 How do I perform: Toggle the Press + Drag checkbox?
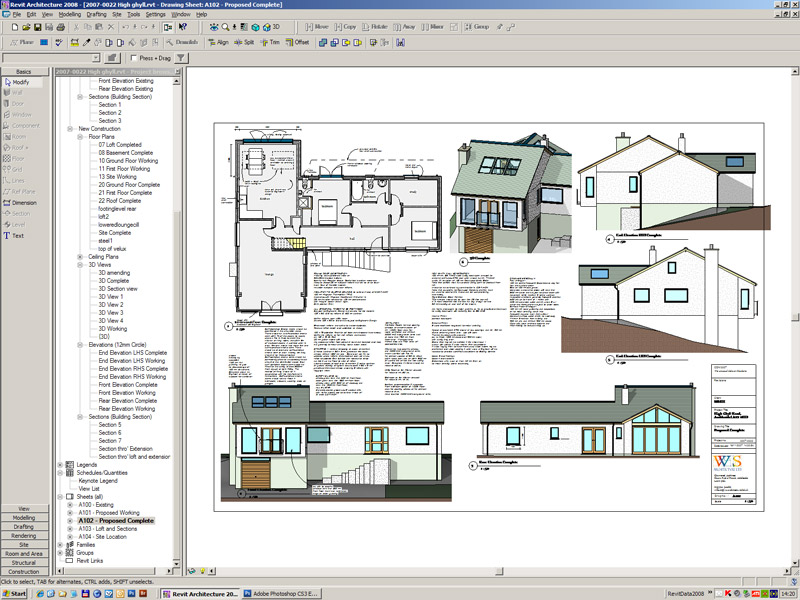coord(134,58)
